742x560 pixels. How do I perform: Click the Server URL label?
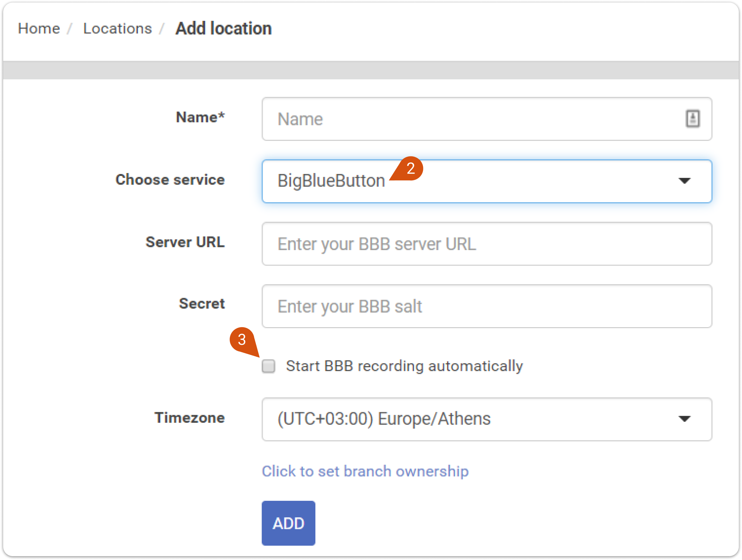185,242
